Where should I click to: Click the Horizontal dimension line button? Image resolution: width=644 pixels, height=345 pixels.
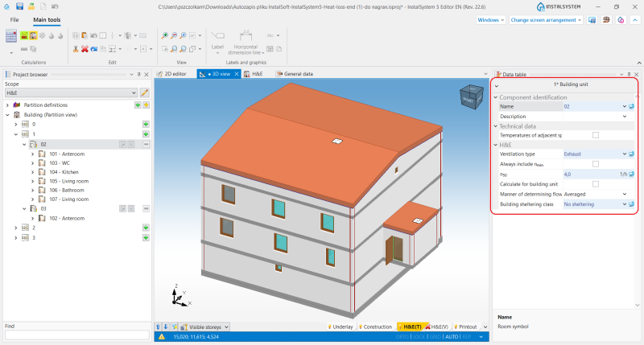[x=246, y=43]
